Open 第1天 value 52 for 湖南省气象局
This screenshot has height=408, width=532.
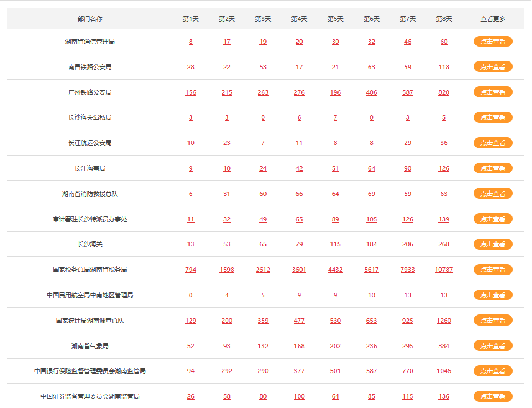click(191, 346)
